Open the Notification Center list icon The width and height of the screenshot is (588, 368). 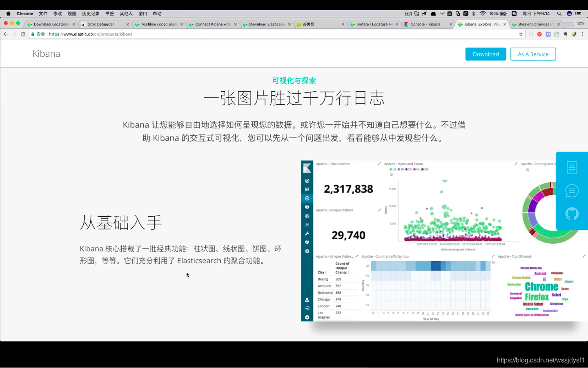(x=578, y=13)
